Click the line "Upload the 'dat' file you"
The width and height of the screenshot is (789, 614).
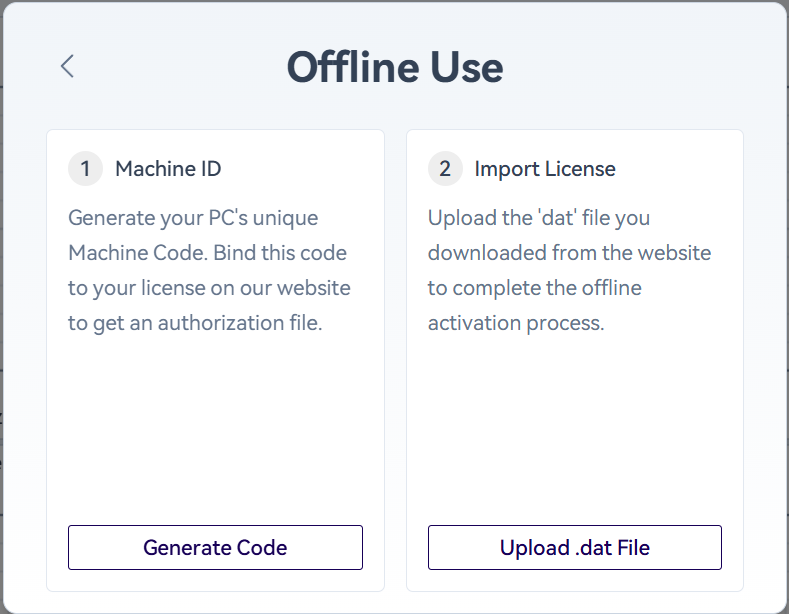(539, 218)
